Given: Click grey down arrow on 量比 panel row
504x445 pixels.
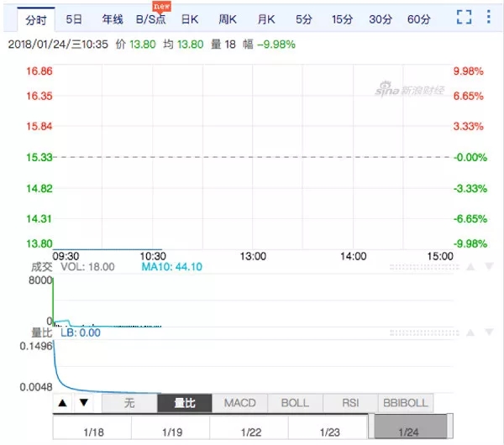Looking at the screenshot, I should coord(488,333).
